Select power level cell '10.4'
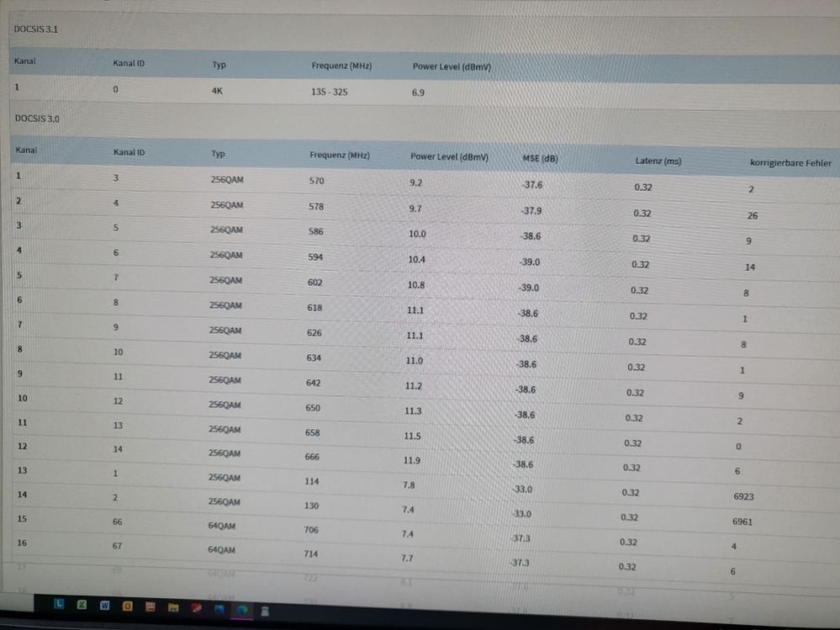The image size is (840, 630). click(x=416, y=259)
